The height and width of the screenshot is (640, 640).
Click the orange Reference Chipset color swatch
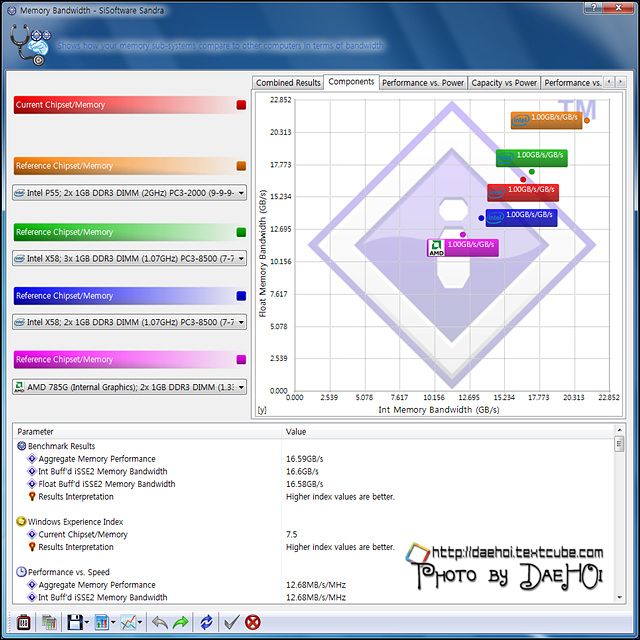pos(241,166)
